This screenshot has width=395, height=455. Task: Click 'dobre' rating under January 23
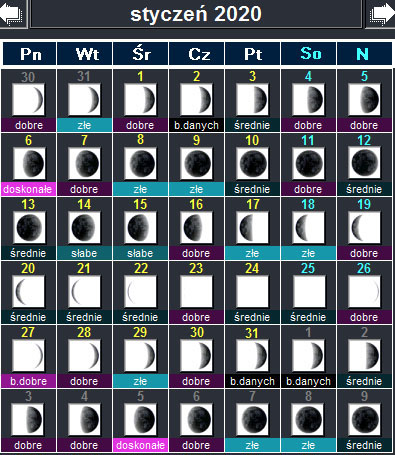196,317
